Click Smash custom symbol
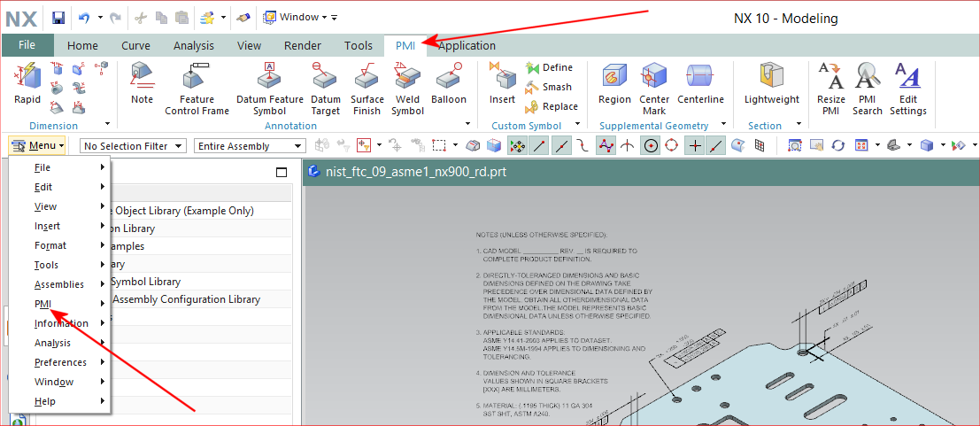980x426 pixels. pyautogui.click(x=550, y=87)
